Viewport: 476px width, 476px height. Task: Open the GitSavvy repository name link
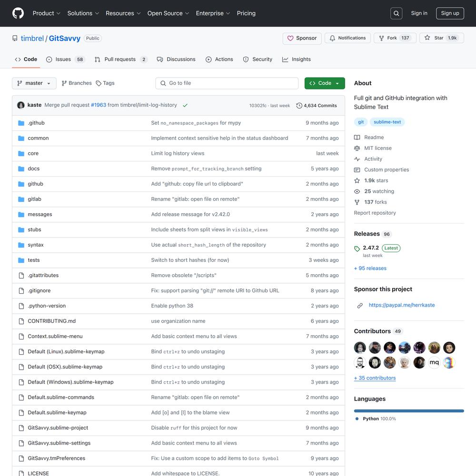(65, 39)
